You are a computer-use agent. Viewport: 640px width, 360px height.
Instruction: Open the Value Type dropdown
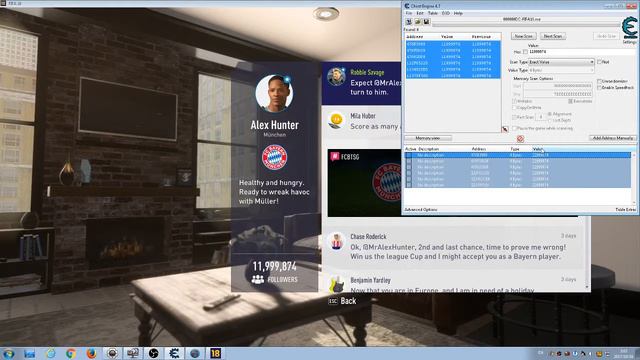click(561, 70)
